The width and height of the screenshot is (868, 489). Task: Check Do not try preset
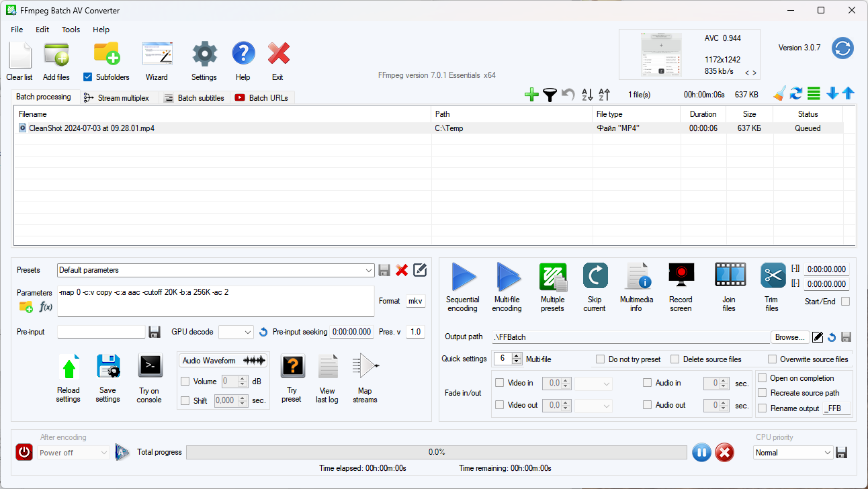600,359
